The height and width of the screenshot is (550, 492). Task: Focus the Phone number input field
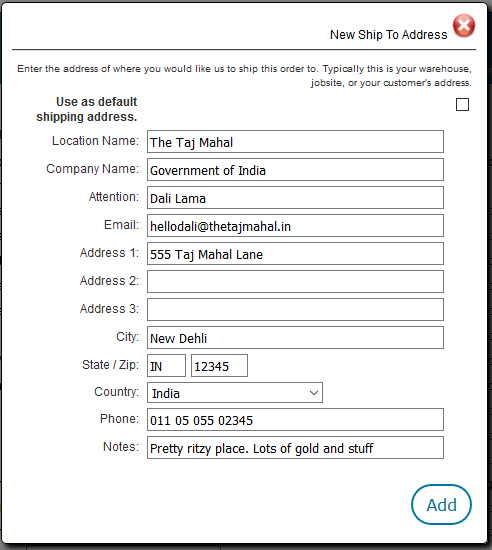[295, 420]
